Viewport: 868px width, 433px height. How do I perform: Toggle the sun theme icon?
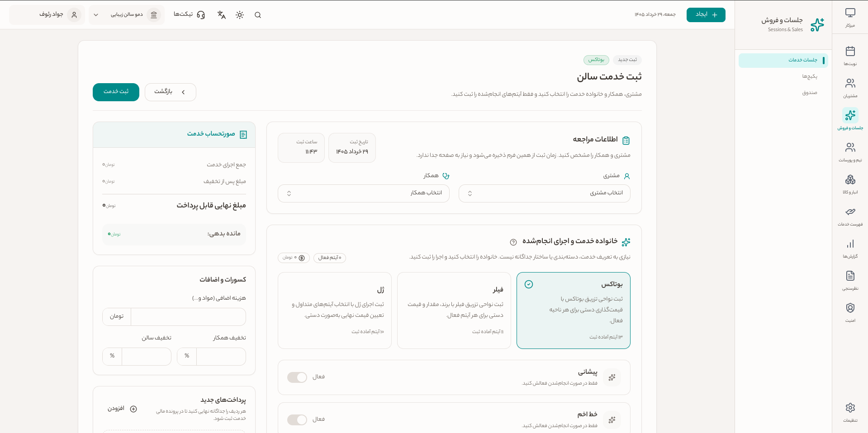(x=240, y=15)
